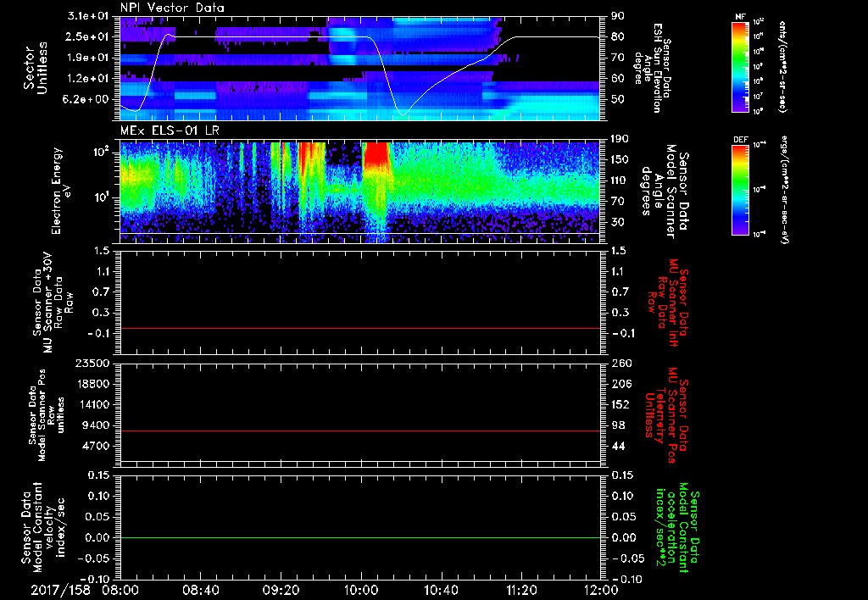Click the '50' sun elevation tick value

point(617,100)
